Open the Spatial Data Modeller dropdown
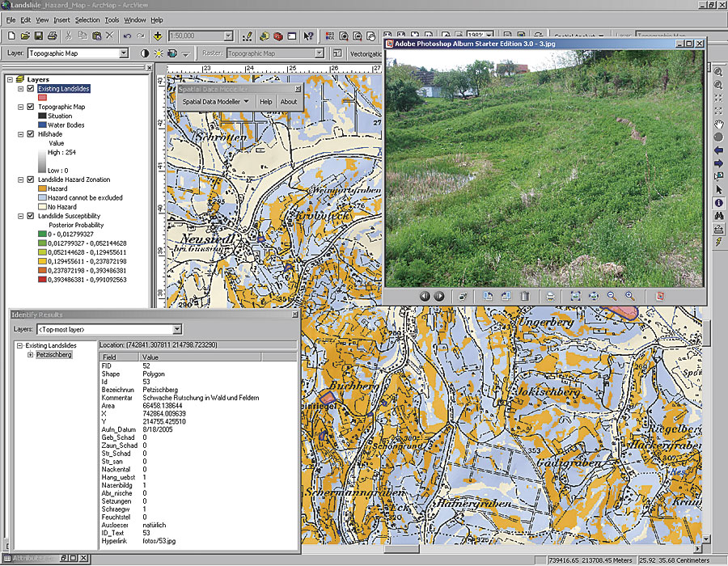The height and width of the screenshot is (566, 728). (215, 102)
